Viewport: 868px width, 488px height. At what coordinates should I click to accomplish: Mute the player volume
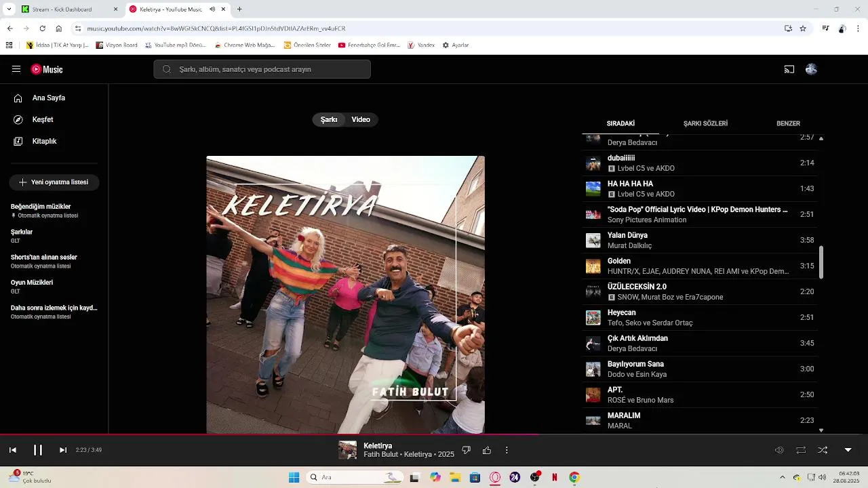click(x=779, y=450)
